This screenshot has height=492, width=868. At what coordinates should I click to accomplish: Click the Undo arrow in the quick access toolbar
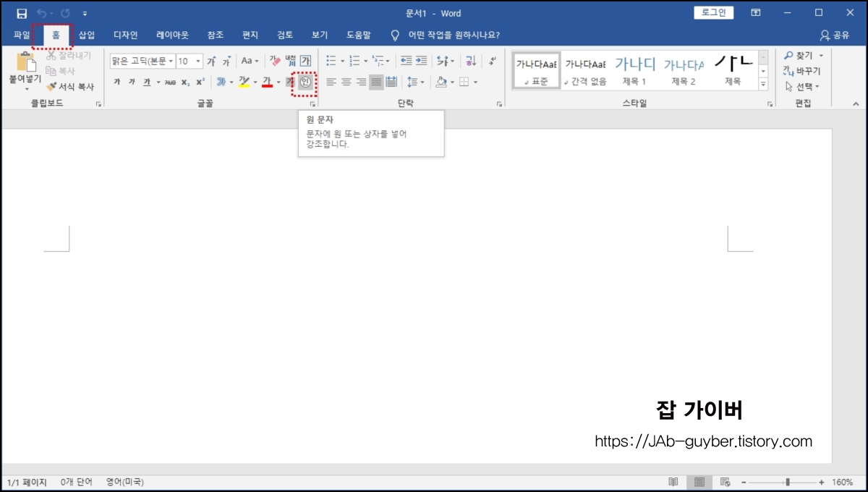coord(43,14)
